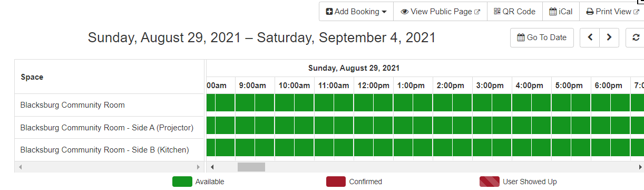
Task: Book Side B Kitchen 10:00am slot
Action: coord(285,148)
